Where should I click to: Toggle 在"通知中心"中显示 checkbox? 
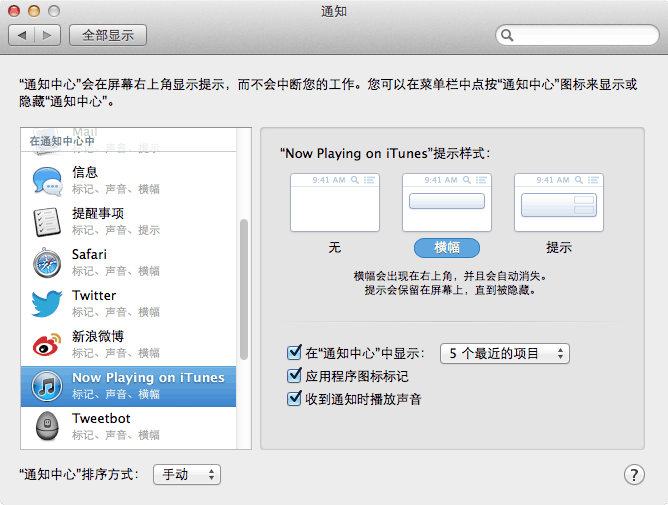coord(294,352)
